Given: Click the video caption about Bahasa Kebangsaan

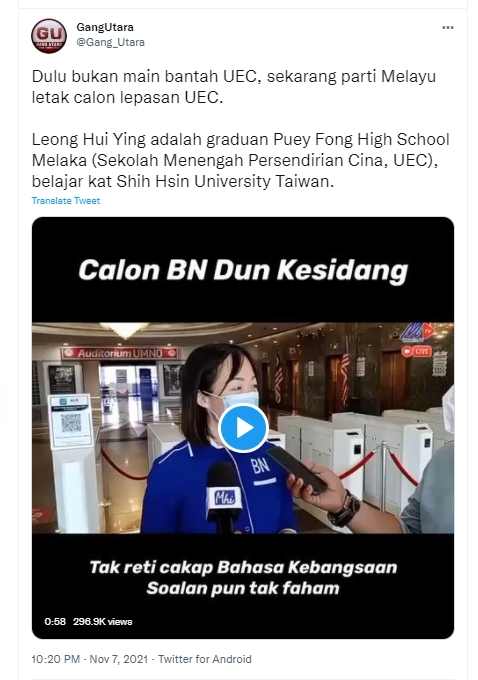Looking at the screenshot, I should pos(243,578).
